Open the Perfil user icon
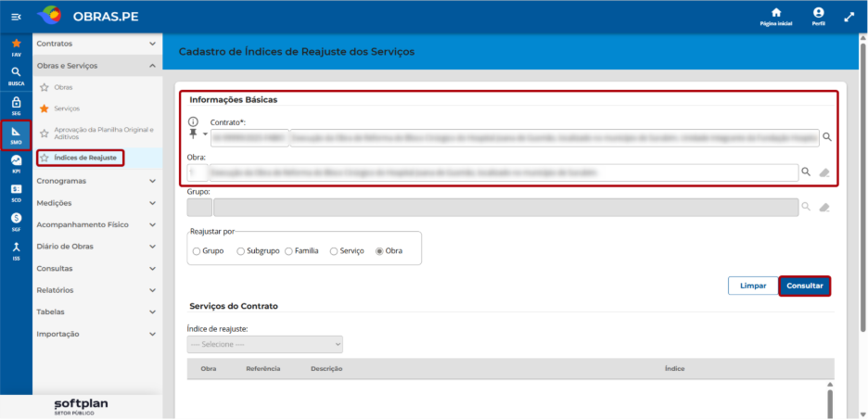This screenshot has height=420, width=868. [818, 17]
